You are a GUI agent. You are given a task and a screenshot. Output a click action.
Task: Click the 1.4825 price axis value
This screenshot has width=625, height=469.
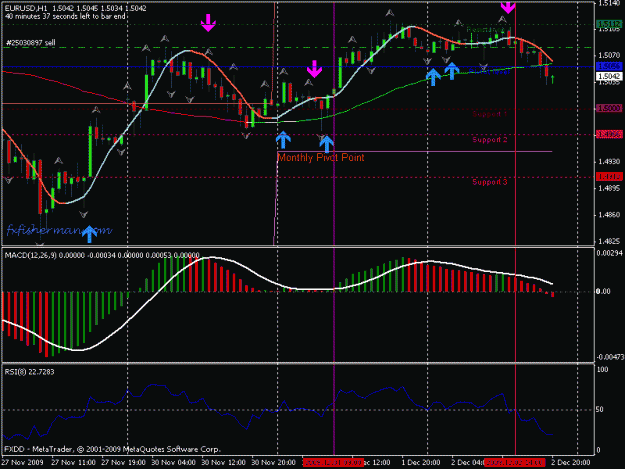tap(609, 241)
